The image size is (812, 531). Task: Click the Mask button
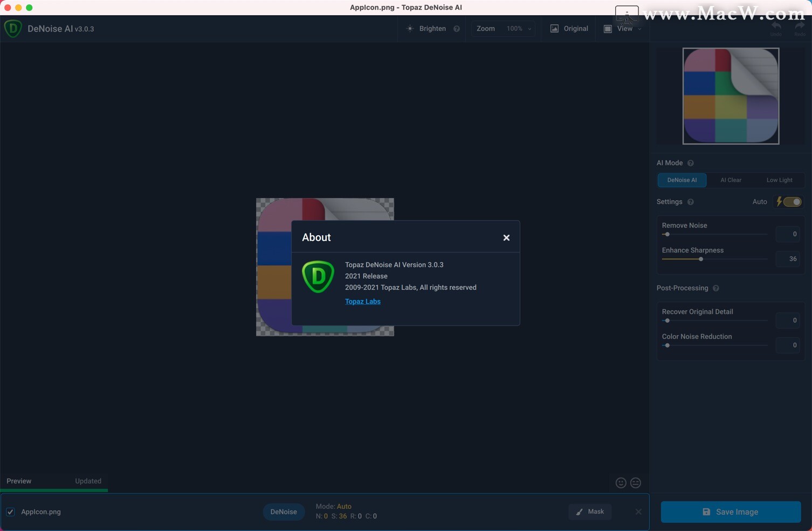pos(590,512)
